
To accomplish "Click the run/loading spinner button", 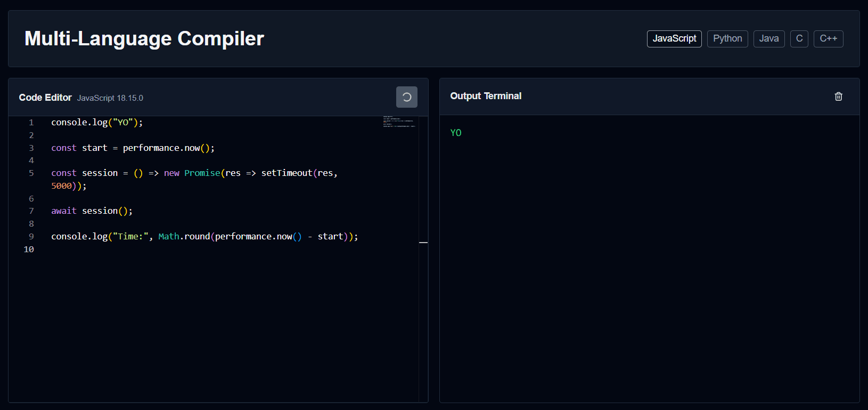I will tap(407, 97).
